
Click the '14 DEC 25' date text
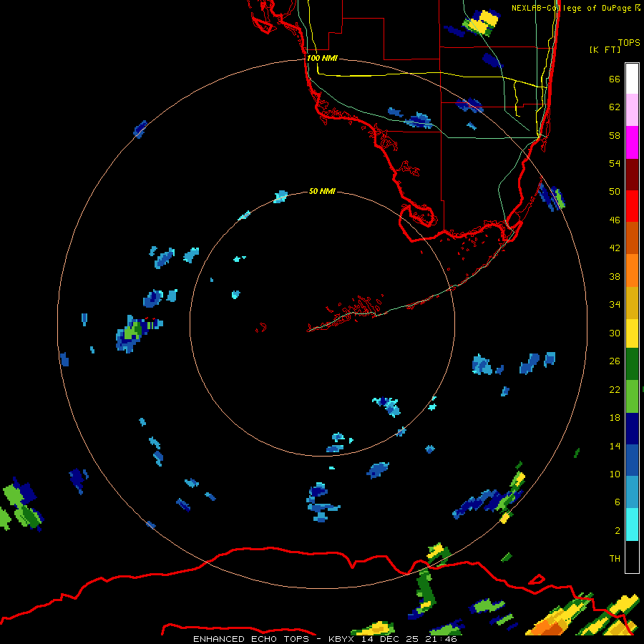tap(390, 639)
